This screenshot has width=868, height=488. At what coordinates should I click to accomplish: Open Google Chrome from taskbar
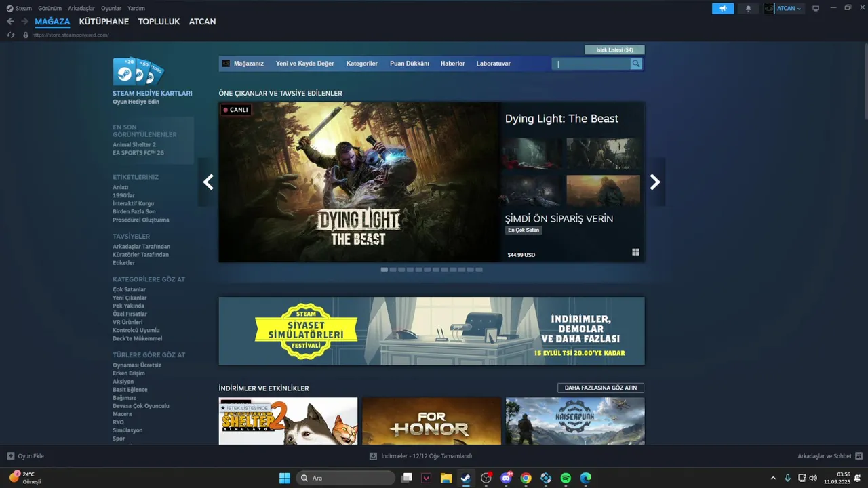point(526,478)
